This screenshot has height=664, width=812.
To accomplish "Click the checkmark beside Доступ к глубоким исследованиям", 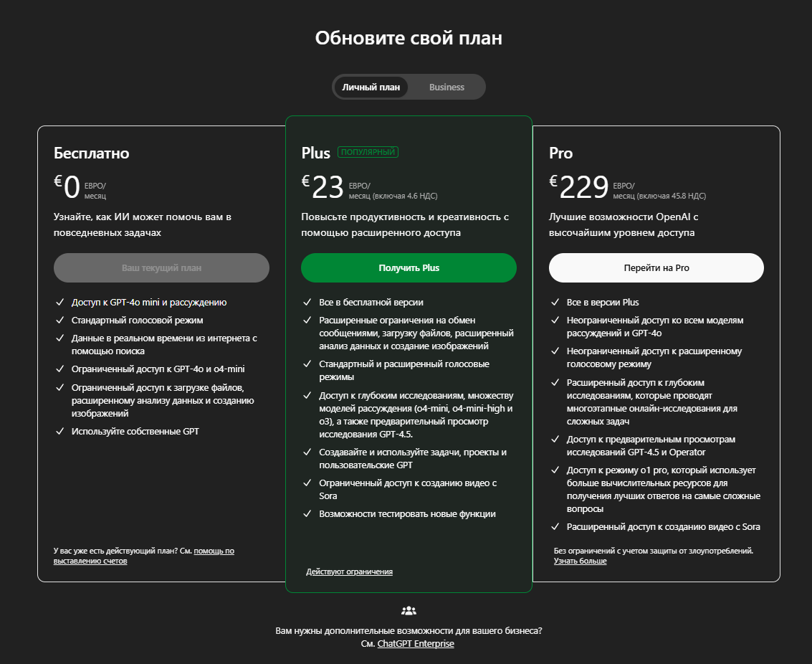I will coord(307,395).
